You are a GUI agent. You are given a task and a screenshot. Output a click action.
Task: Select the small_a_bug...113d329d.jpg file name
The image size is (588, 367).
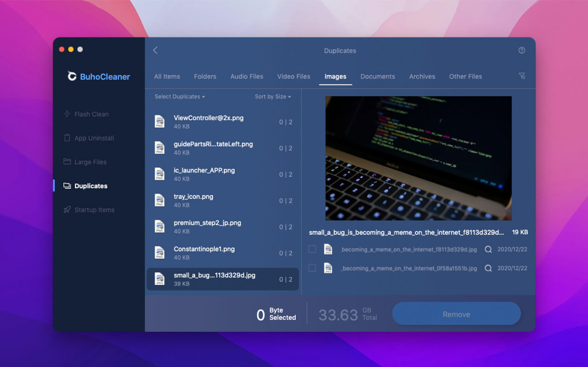click(214, 275)
